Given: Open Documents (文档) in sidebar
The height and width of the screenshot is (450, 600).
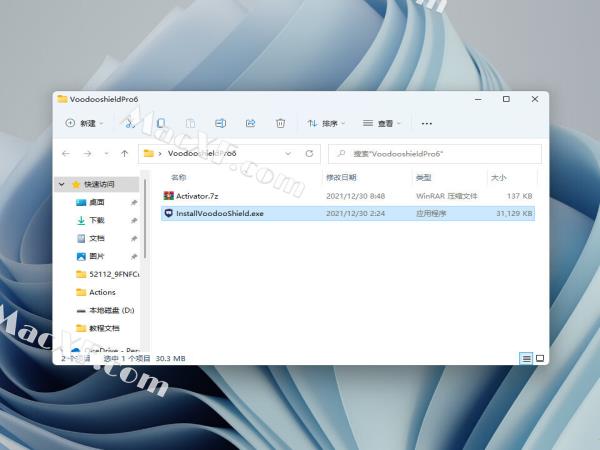Looking at the screenshot, I should pos(97,238).
